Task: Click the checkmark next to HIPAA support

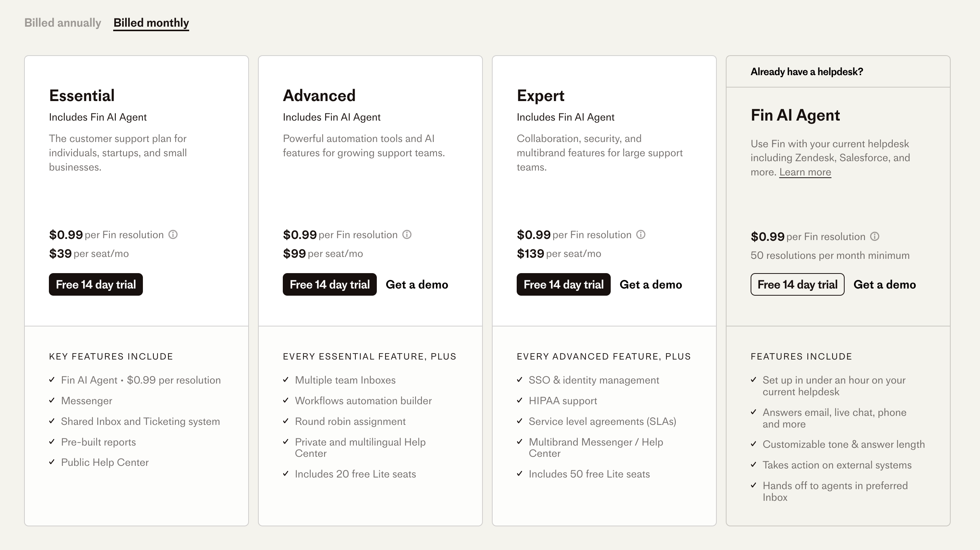Action: [519, 400]
